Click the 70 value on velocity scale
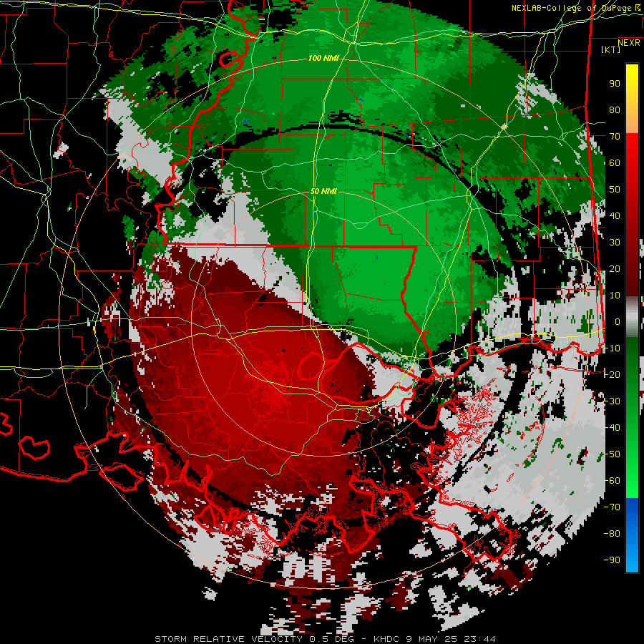 point(615,137)
